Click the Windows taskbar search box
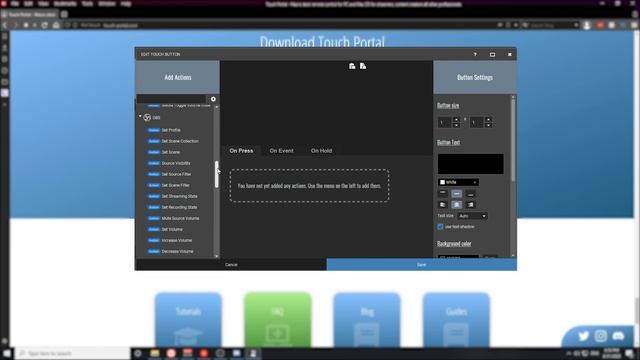640x360 pixels. 73,353
